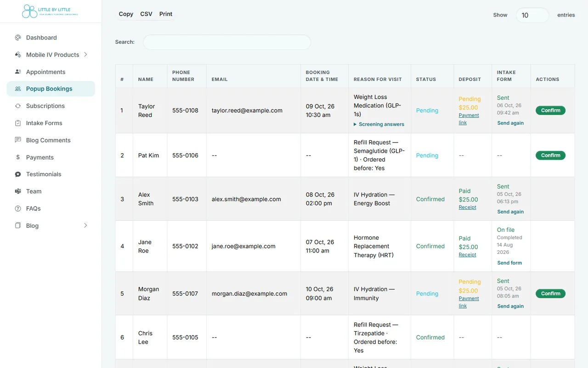Screen dimensions: 588x368
Task: Click email alex.smith@example.com
Action: coord(246,199)
